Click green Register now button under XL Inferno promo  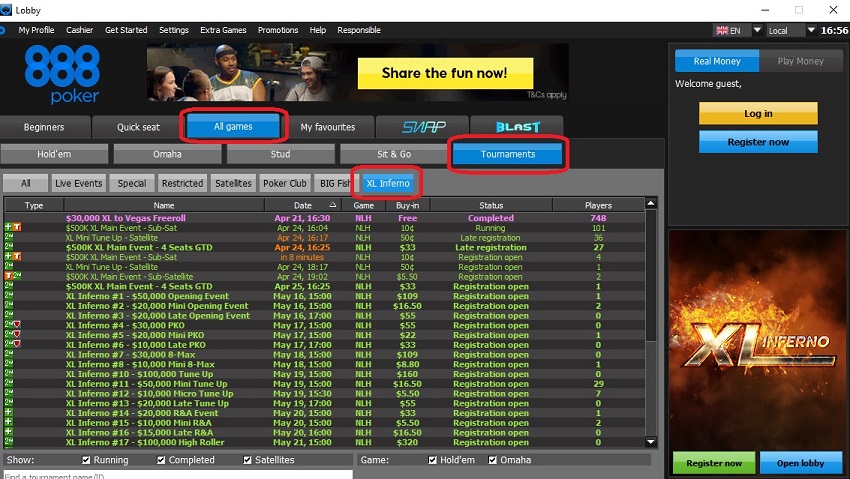(x=714, y=463)
